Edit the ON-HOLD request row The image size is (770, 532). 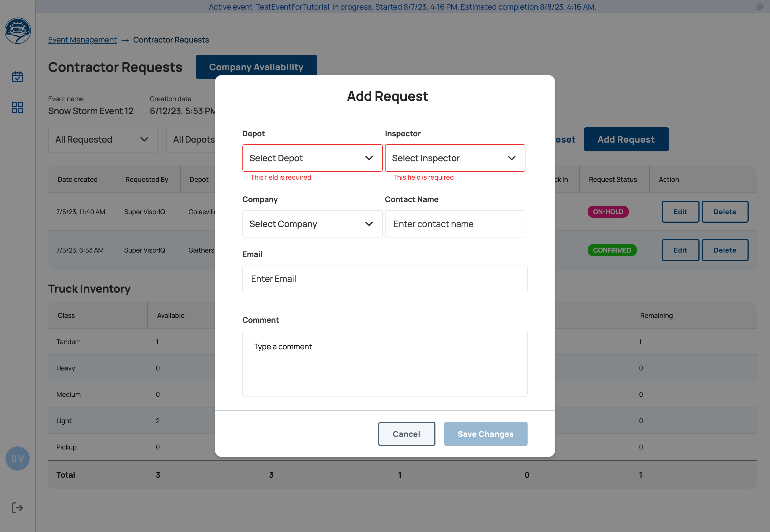(680, 212)
